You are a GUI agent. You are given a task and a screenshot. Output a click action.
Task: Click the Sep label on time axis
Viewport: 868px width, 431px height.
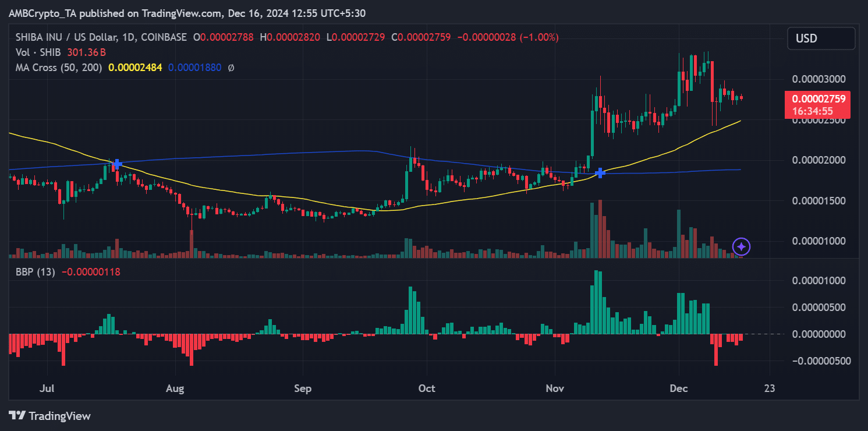(302, 388)
